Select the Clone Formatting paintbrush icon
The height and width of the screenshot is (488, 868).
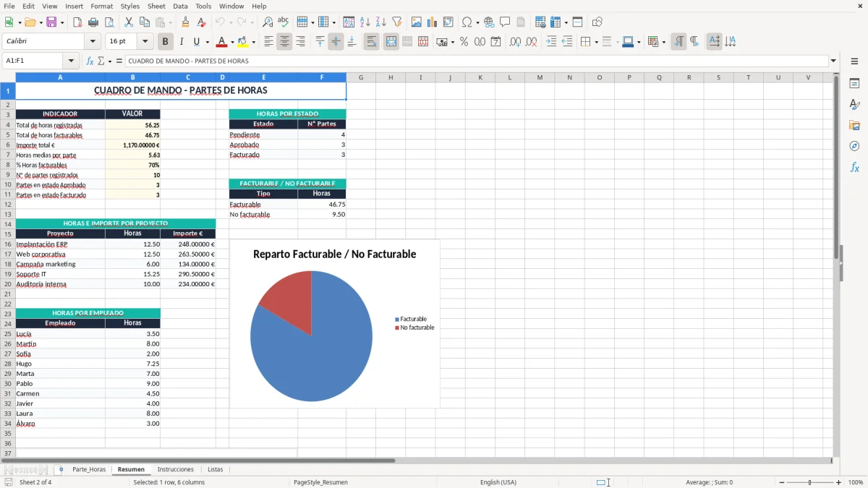click(186, 22)
